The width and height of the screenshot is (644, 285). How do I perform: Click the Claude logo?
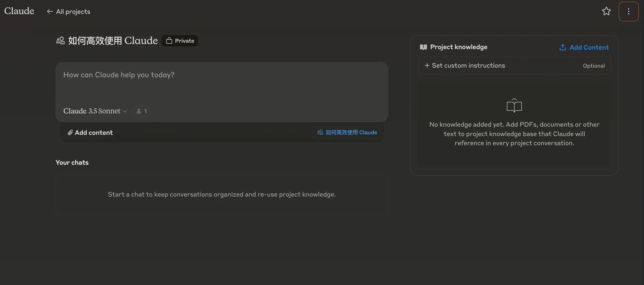click(19, 11)
